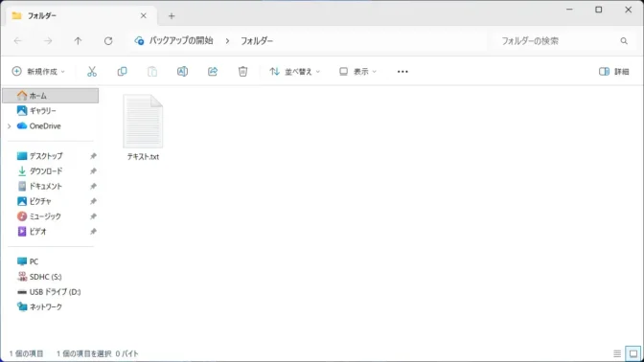Switch to large icons view icon

tap(633, 353)
